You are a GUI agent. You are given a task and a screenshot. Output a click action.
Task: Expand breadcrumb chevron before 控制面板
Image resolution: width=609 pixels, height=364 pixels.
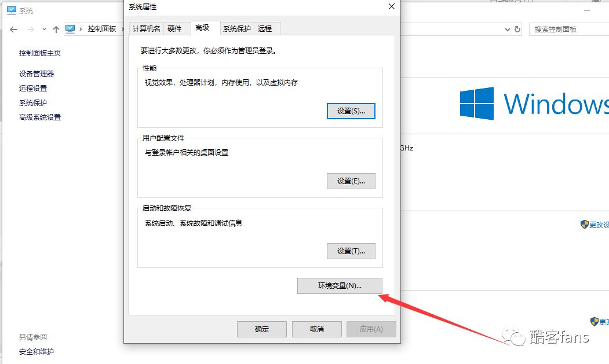[81, 29]
